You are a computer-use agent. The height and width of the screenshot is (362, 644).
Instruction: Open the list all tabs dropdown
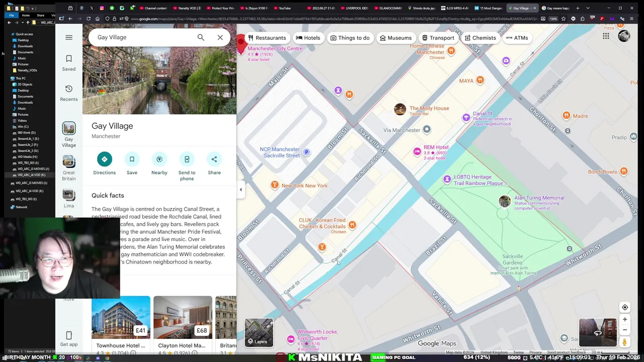tap(588, 8)
